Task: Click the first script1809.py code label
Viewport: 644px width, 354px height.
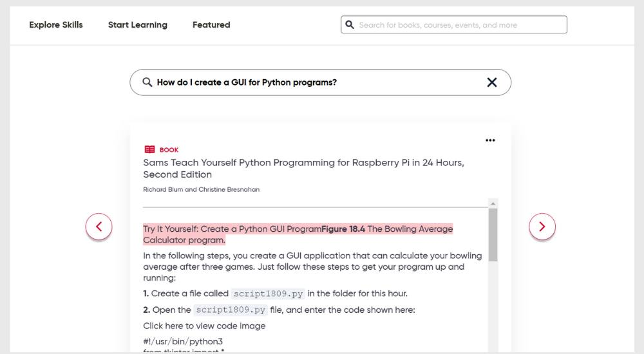Action: [x=268, y=293]
